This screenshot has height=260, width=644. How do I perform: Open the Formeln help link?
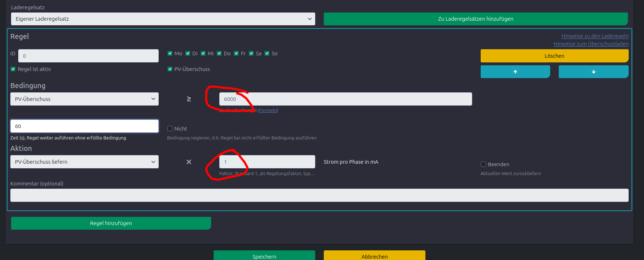(x=268, y=111)
